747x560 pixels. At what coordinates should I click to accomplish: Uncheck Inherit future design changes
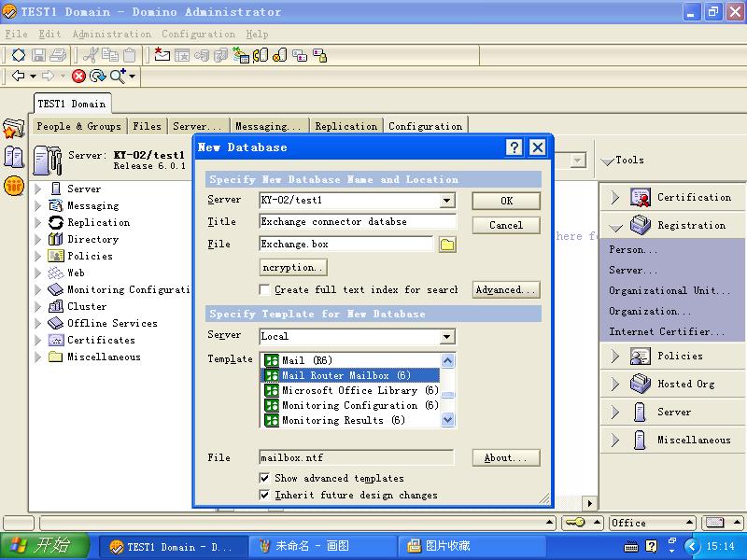264,496
